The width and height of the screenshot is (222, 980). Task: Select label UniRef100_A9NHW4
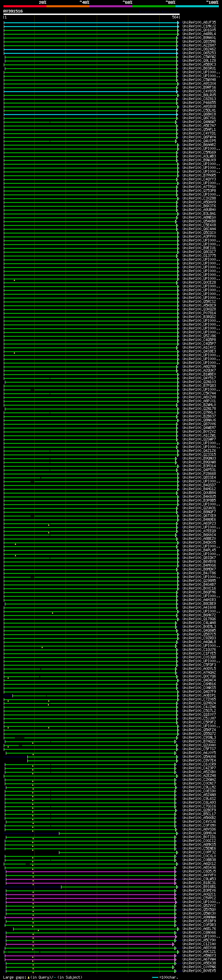(x=199, y=917)
